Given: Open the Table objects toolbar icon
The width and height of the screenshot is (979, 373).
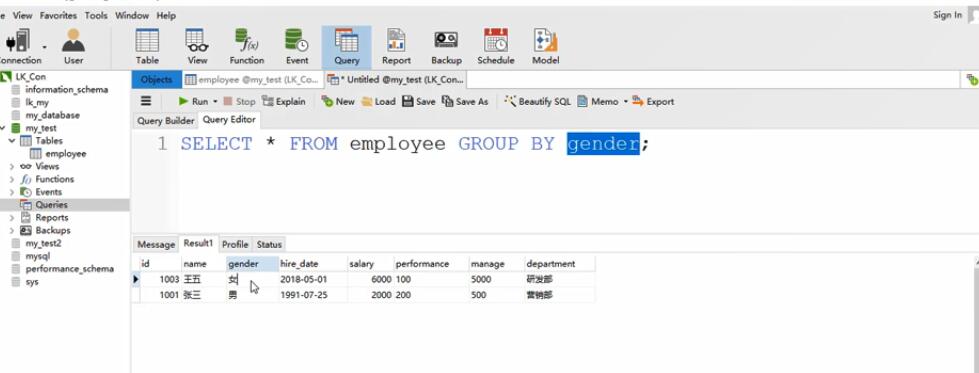Looking at the screenshot, I should 147,47.
